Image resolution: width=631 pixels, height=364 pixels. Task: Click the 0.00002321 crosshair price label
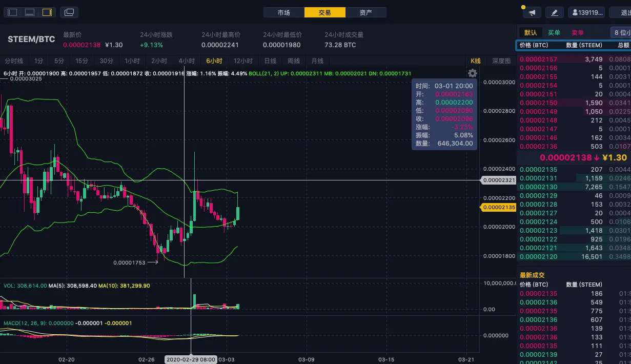[498, 180]
